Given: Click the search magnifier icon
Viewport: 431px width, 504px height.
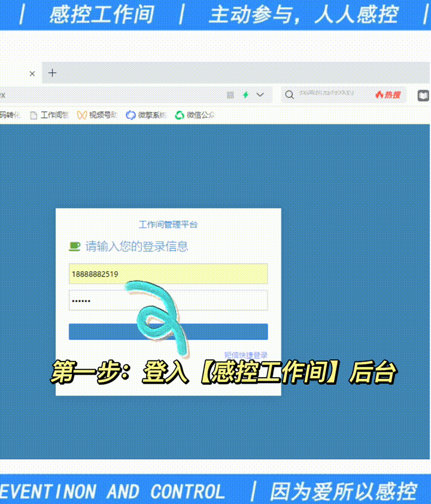Looking at the screenshot, I should (x=289, y=95).
